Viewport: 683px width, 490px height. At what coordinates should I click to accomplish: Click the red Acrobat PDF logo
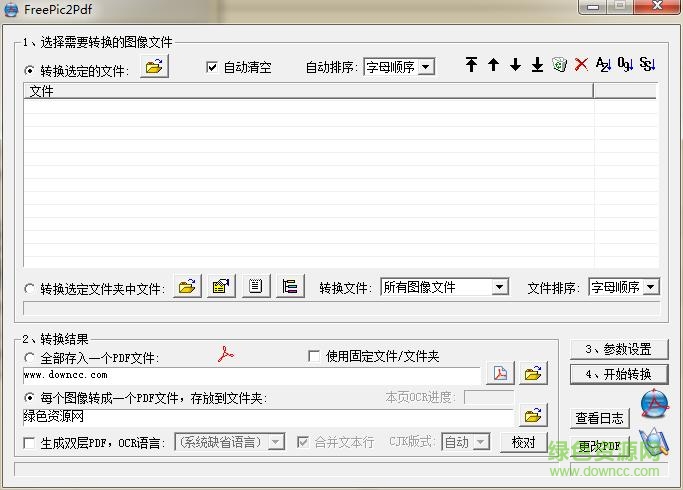point(226,354)
